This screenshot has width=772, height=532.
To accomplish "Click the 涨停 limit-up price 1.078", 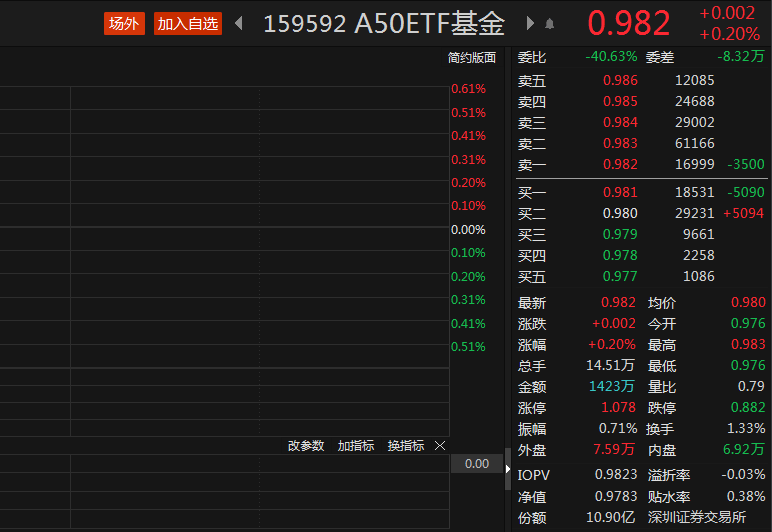I will tap(619, 408).
